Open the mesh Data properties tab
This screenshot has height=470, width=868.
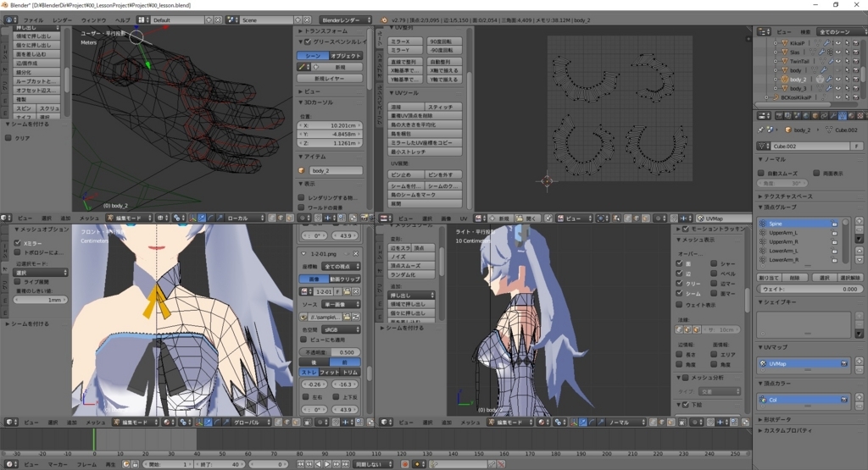(x=843, y=115)
